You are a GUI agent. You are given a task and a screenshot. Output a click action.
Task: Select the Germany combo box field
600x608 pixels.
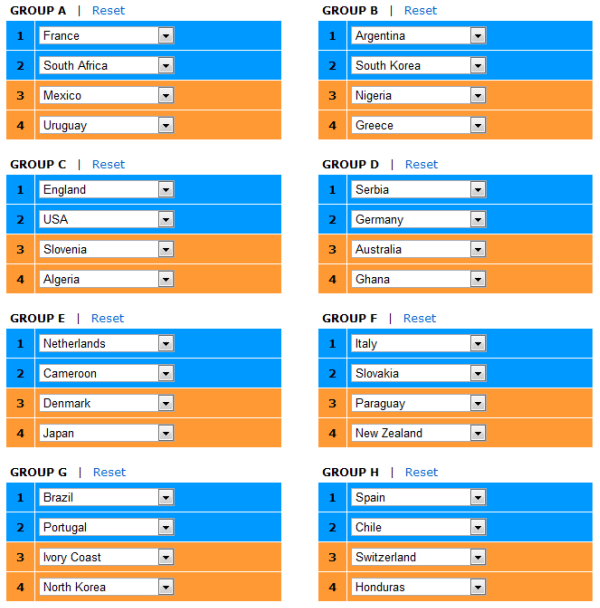(x=418, y=219)
